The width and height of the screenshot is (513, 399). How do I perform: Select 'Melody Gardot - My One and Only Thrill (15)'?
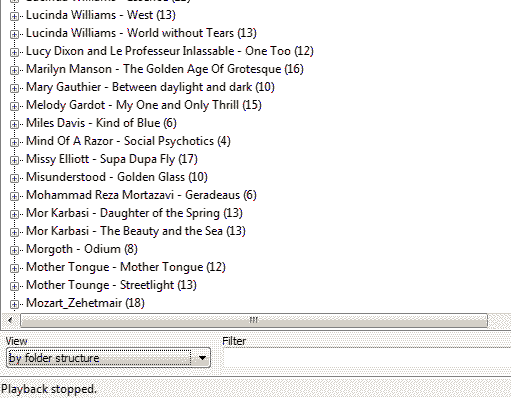[144, 105]
